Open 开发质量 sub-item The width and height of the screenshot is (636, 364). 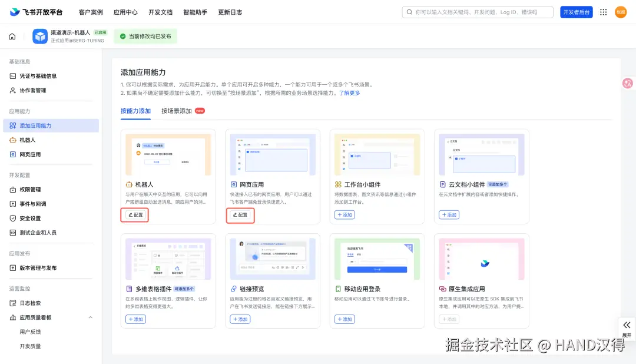31,346
